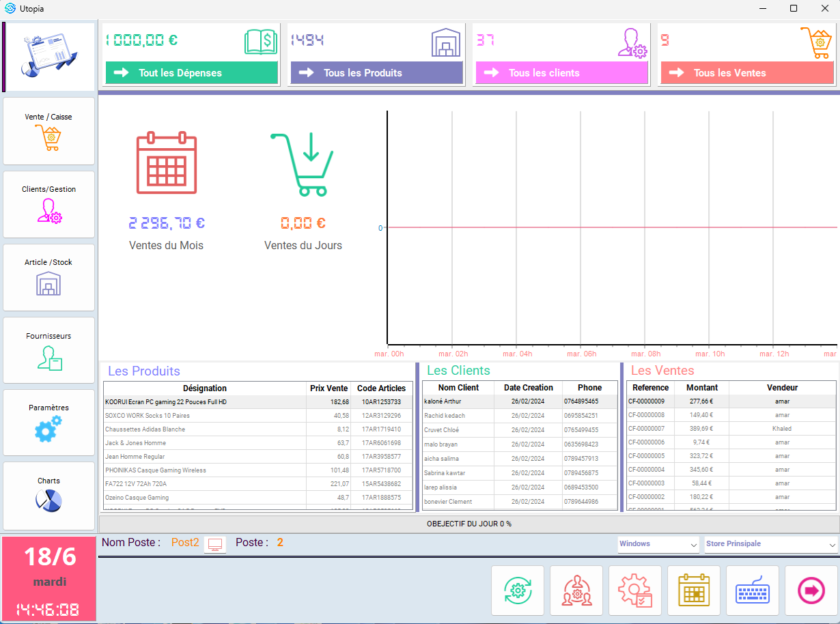840x624 pixels.
Task: Select PHOINIKAS Casque Gaming Wireless row
Action: coord(258,470)
